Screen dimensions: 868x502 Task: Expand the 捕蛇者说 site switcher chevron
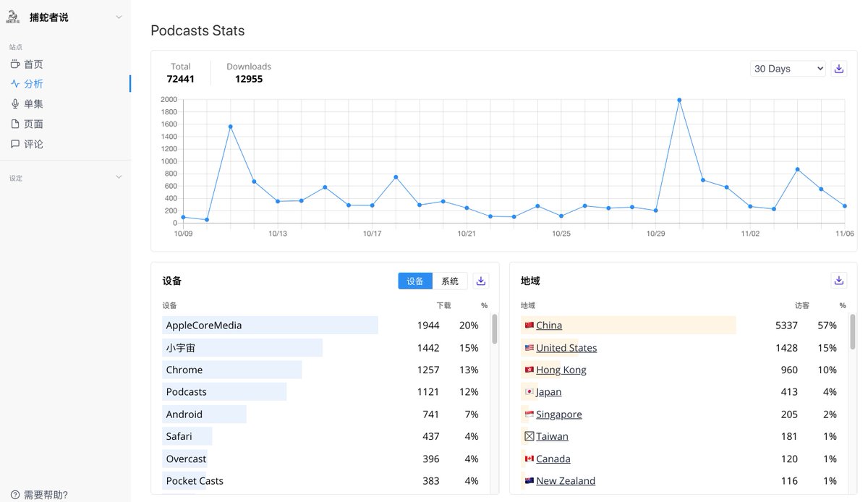(x=119, y=17)
